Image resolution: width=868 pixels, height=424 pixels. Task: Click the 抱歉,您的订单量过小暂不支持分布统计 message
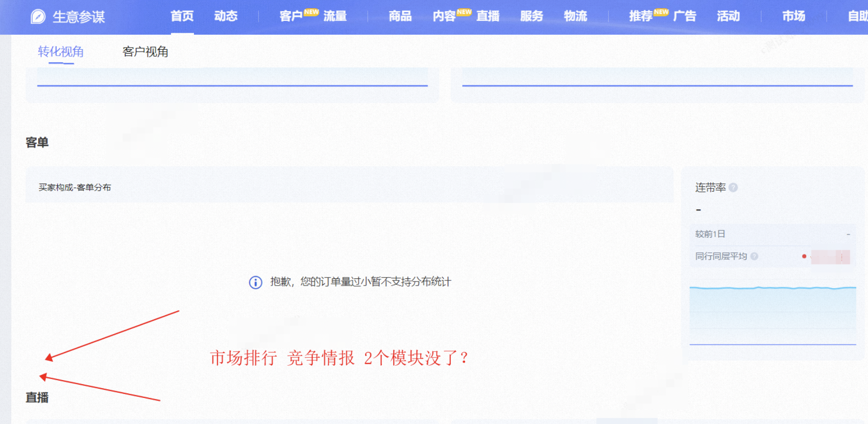coord(360,282)
